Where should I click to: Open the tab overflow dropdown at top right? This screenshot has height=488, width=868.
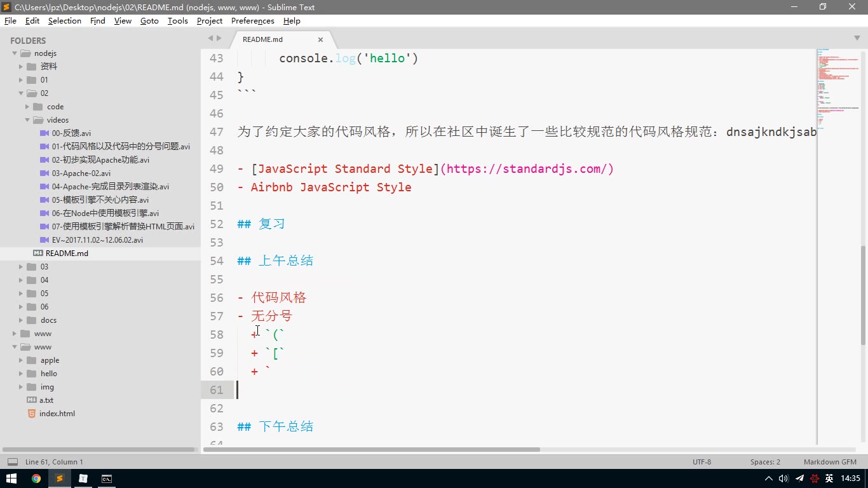(x=857, y=38)
